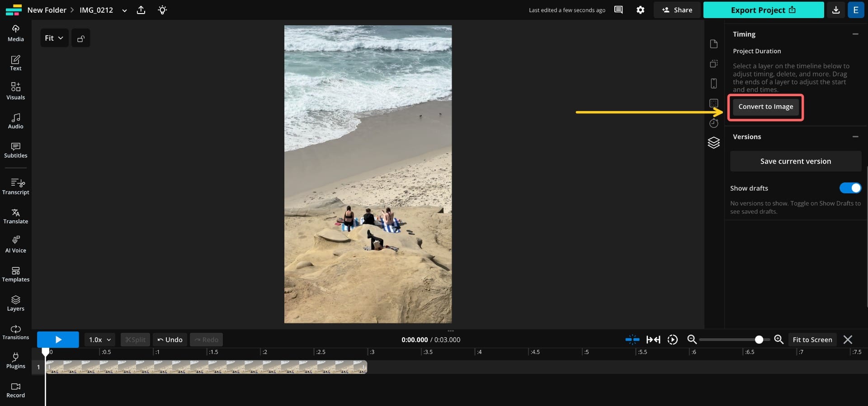Screen dimensions: 868x406
Task: Open the Transitions tab in sidebar
Action: [15, 332]
